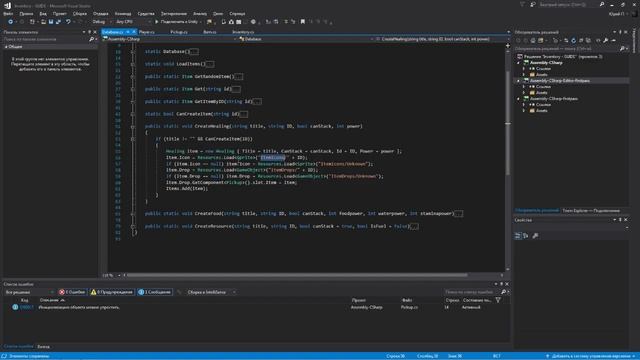This screenshot has height=360, width=640.
Task: Click Properties panel property pages wrench icon
Action: click(535, 236)
